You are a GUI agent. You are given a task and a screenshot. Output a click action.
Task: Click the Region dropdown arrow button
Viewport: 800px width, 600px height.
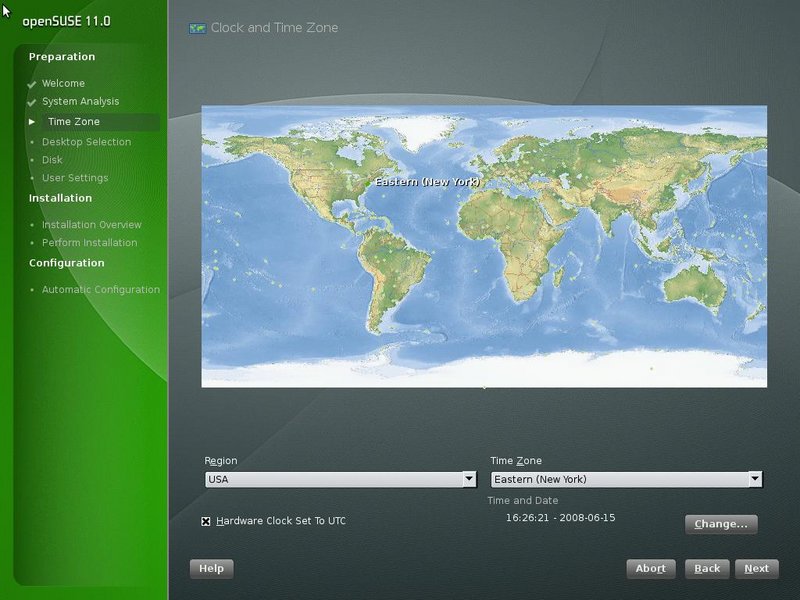pos(469,479)
